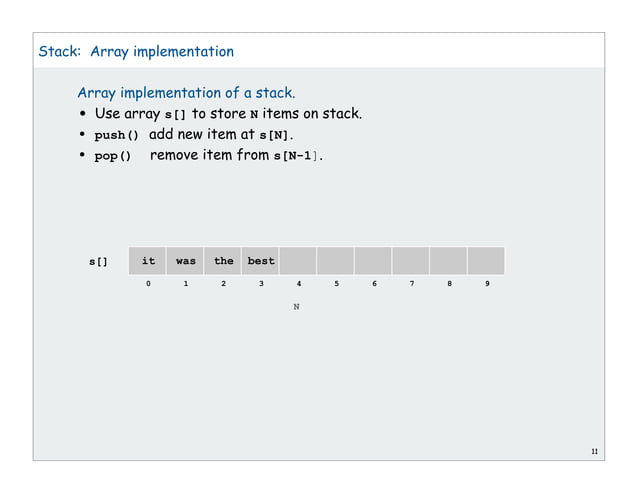Click the "push()" code text

click(x=116, y=135)
